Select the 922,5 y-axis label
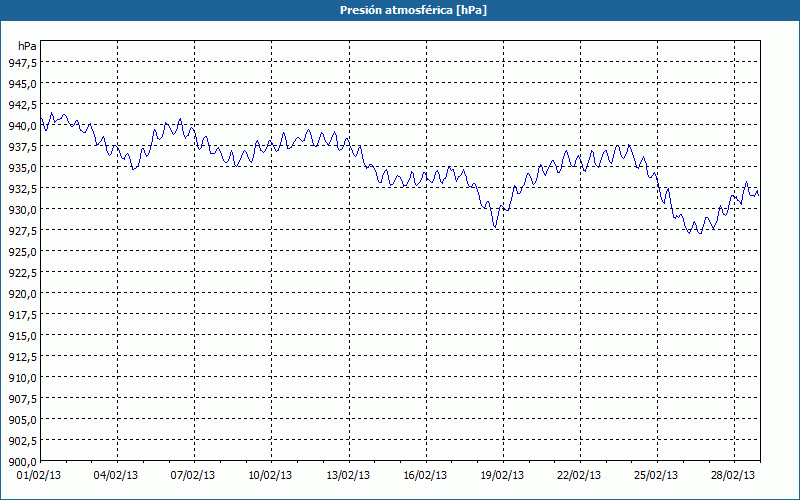Screen dimensions: 800x500 pyautogui.click(x=22, y=272)
